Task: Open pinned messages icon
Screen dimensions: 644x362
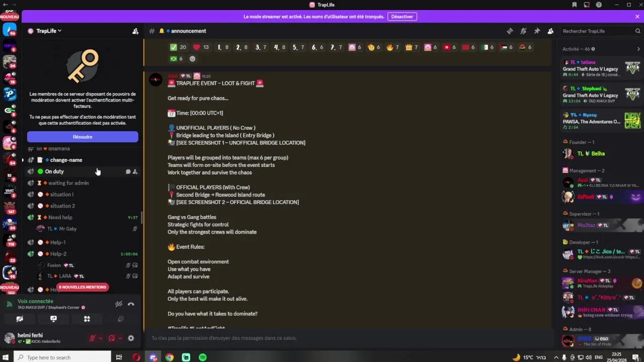Action: pyautogui.click(x=537, y=31)
